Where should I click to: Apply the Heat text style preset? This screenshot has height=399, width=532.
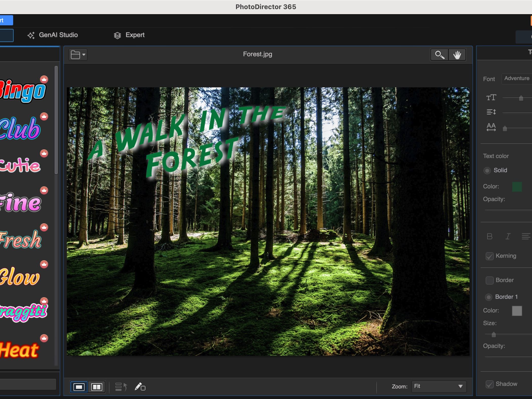click(x=19, y=350)
